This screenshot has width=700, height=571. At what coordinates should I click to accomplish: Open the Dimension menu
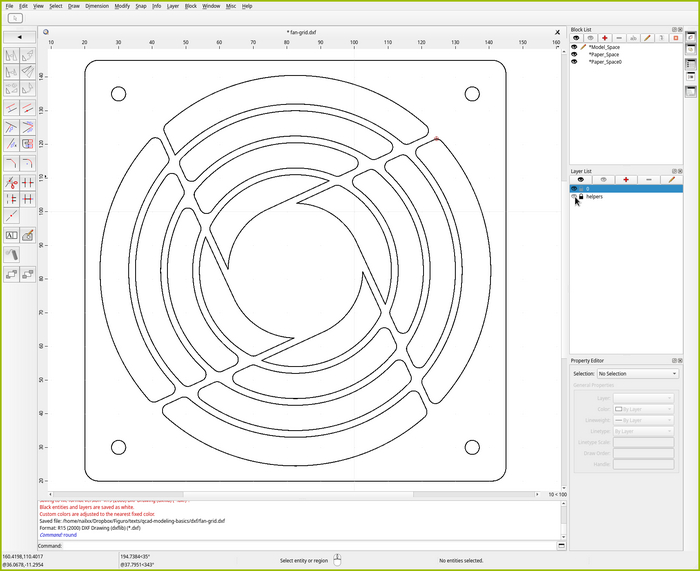97,6
